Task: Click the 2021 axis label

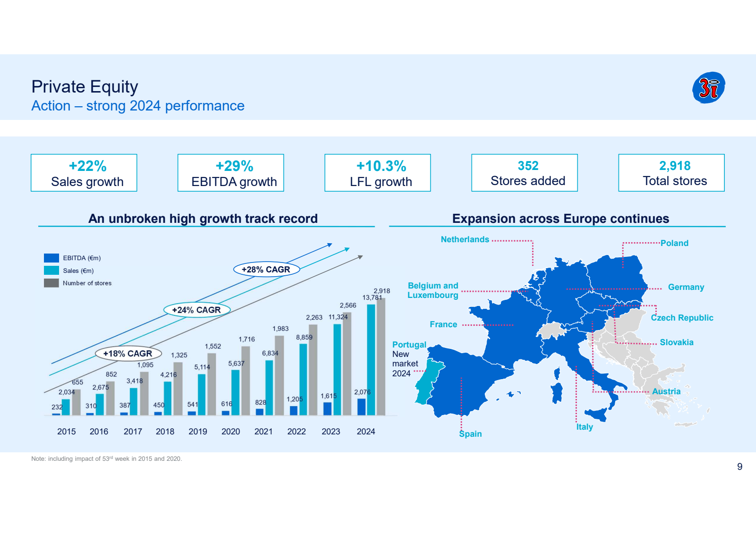Action: coord(264,432)
